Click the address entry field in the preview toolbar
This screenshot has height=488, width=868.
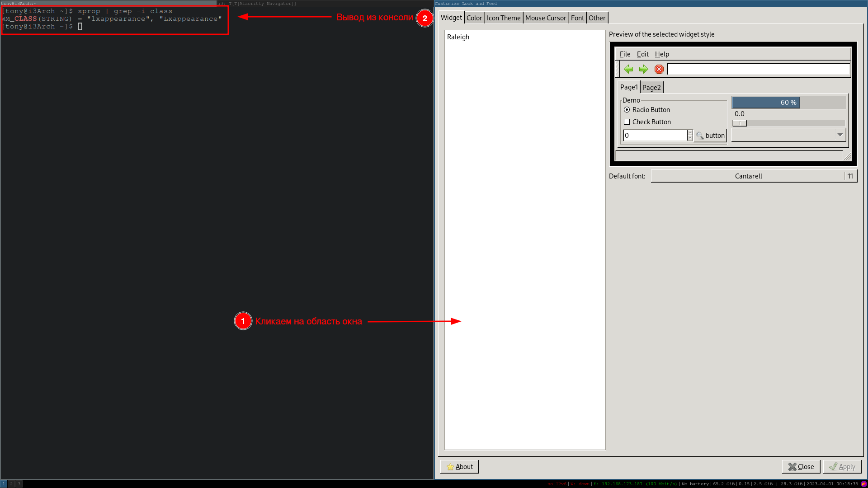[759, 69]
